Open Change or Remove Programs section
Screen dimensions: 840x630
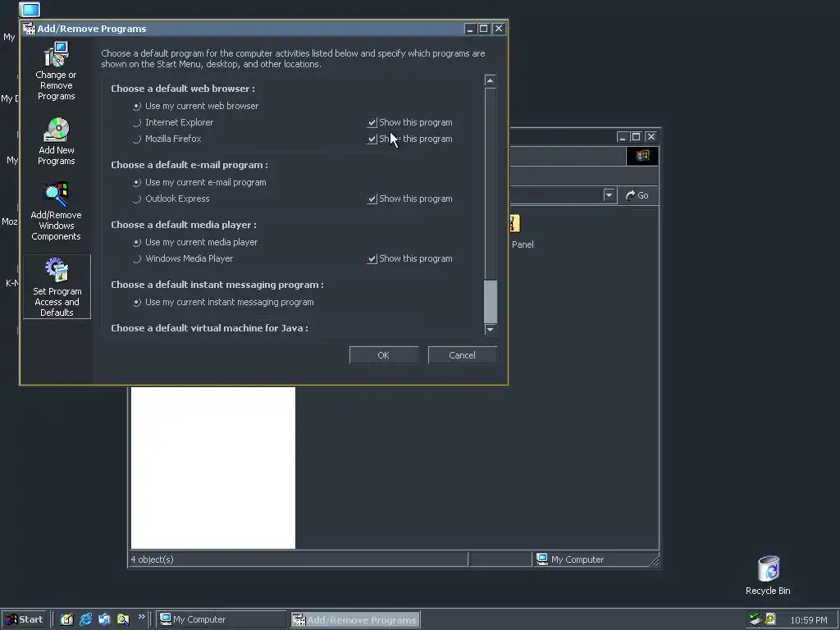pyautogui.click(x=57, y=71)
